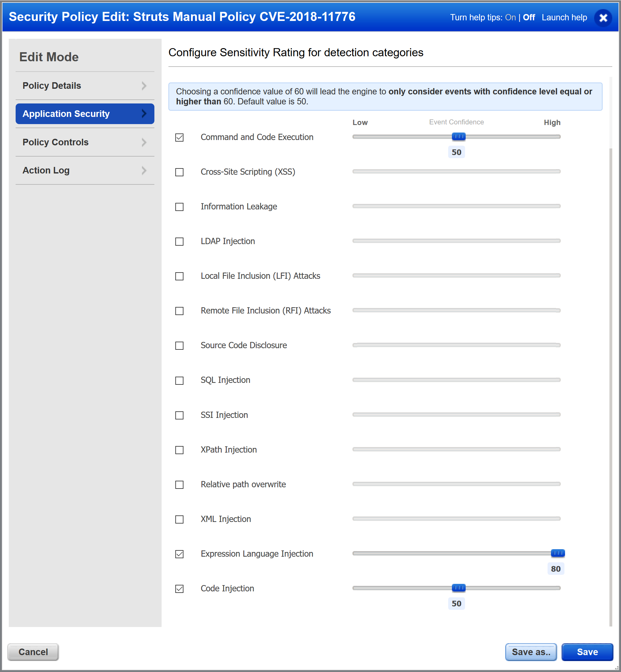This screenshot has height=672, width=621.
Task: Click the Expression Language Injection label
Action: 257,554
